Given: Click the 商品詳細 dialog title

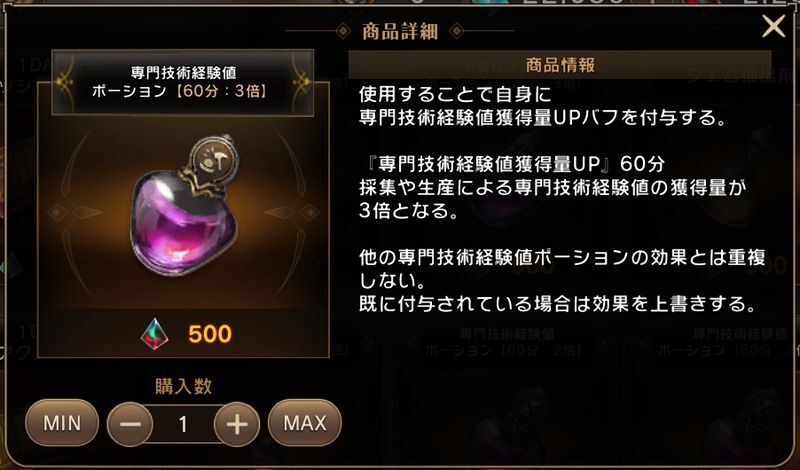Looking at the screenshot, I should click(x=400, y=31).
